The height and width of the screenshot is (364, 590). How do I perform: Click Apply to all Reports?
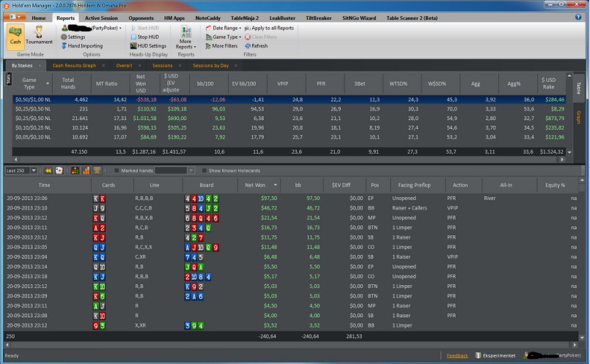[x=269, y=28]
